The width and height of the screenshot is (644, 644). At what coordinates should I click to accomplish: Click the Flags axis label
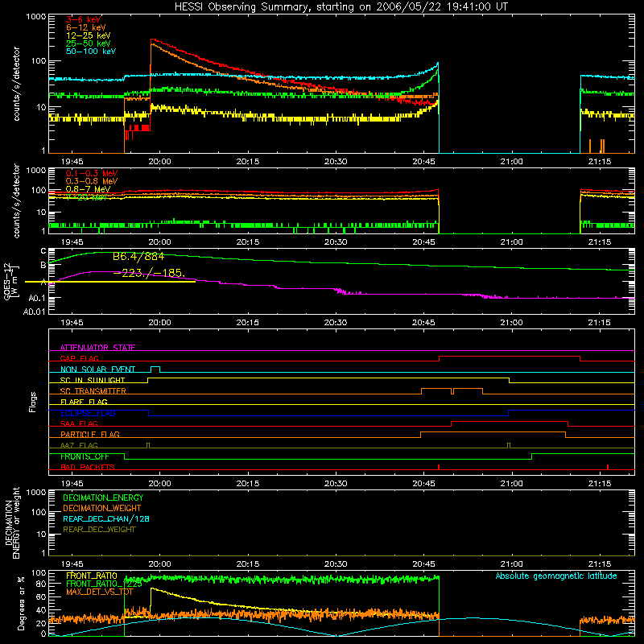click(x=33, y=402)
